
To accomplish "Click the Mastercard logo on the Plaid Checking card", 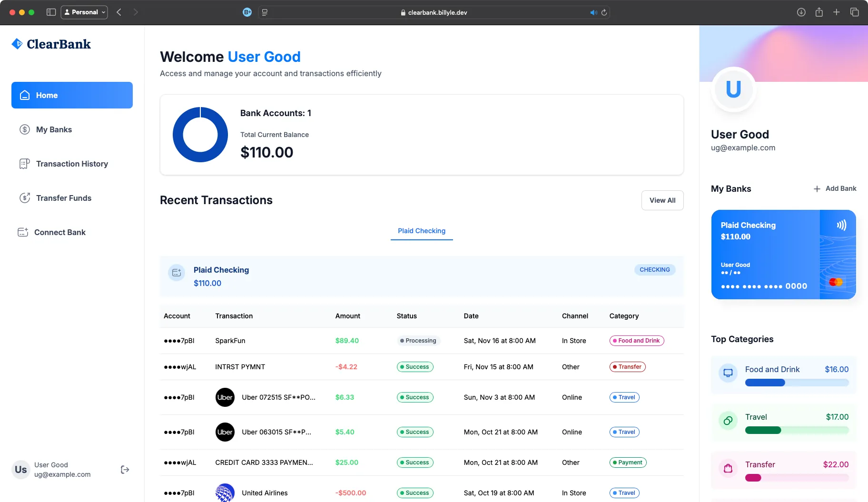I will pyautogui.click(x=835, y=282).
